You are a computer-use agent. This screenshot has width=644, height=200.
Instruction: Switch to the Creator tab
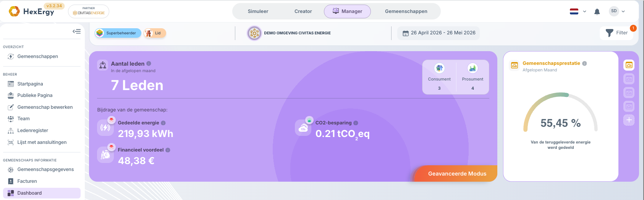click(303, 11)
